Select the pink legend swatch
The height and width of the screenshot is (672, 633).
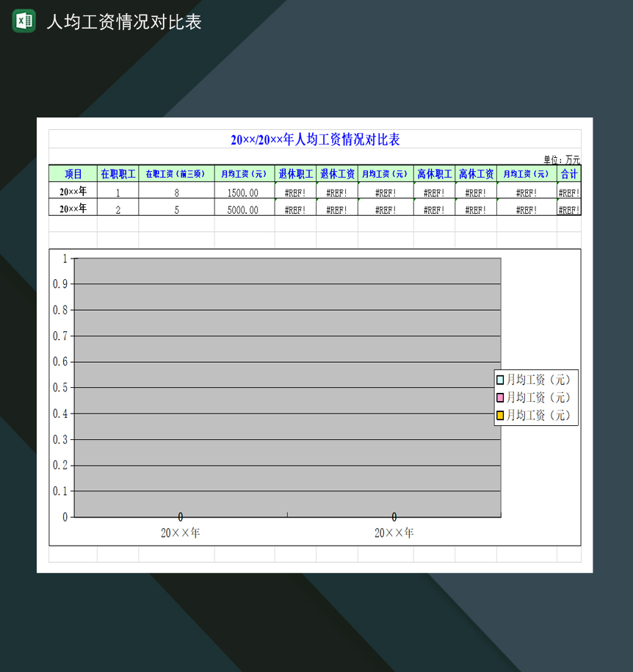499,397
